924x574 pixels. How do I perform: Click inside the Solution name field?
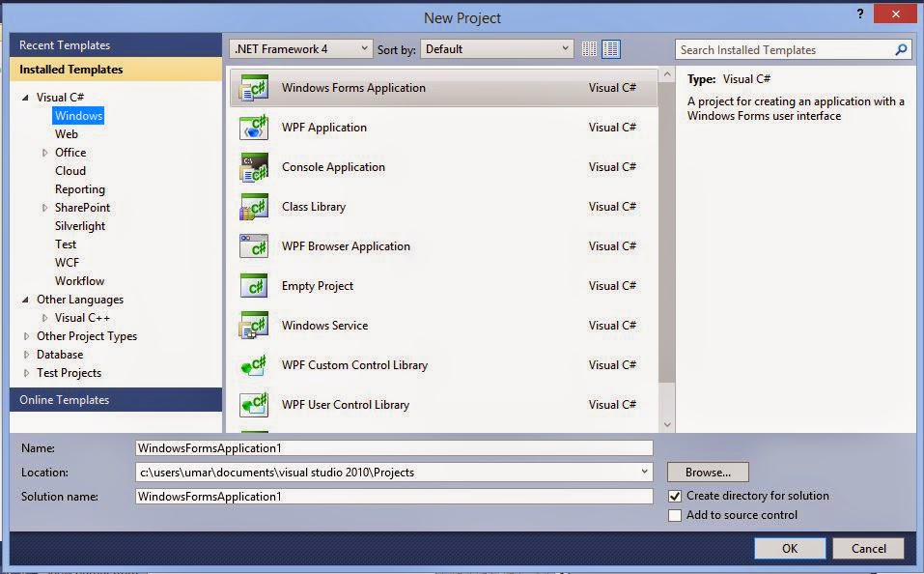386,496
